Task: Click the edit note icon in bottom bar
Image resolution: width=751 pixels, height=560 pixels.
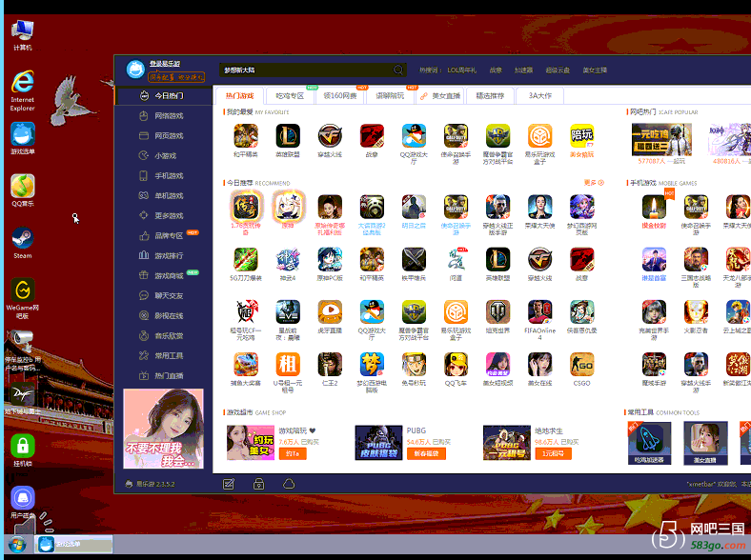Action: click(229, 484)
